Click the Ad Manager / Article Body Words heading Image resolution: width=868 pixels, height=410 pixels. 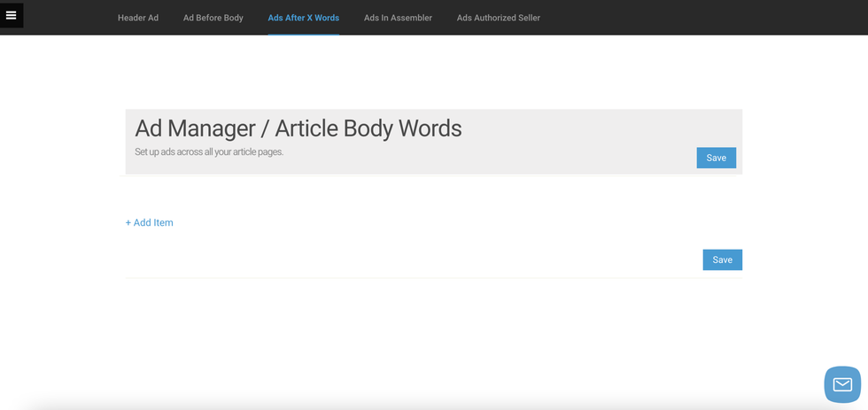click(298, 128)
